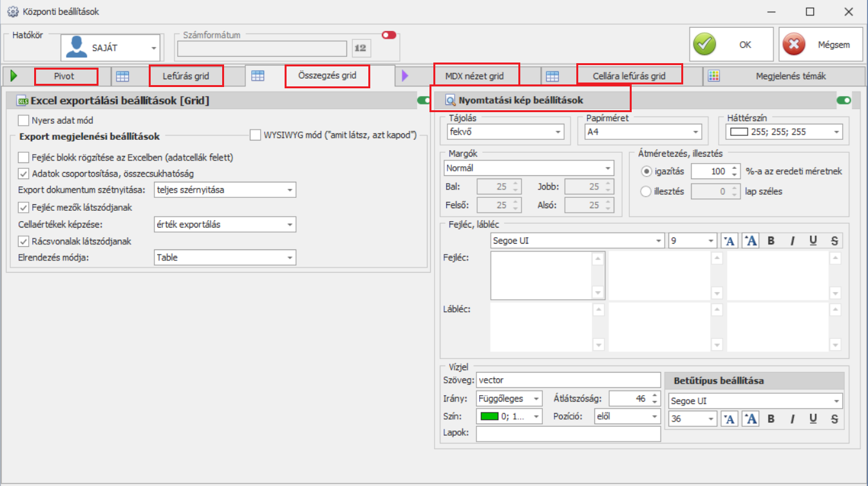Toggle bold in the header/footer font toolbar
Image resolution: width=868 pixels, height=486 pixels.
tap(771, 241)
